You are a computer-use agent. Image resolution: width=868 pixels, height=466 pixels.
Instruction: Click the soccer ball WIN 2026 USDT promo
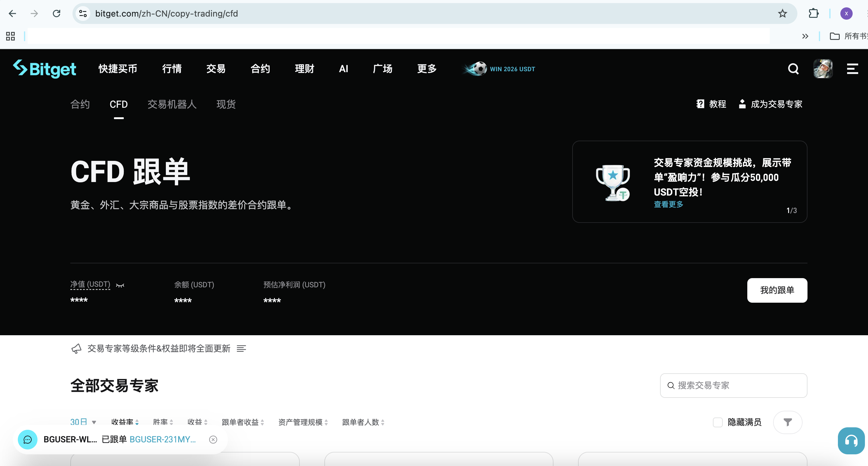(x=499, y=69)
